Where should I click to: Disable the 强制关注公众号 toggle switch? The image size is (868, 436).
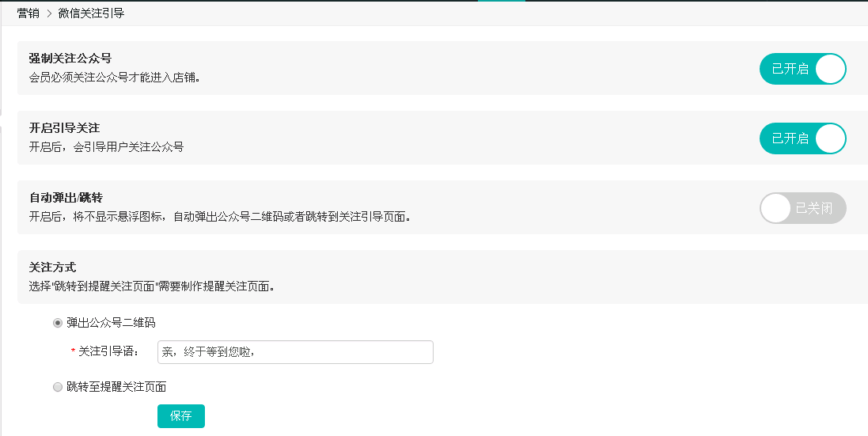click(x=802, y=69)
